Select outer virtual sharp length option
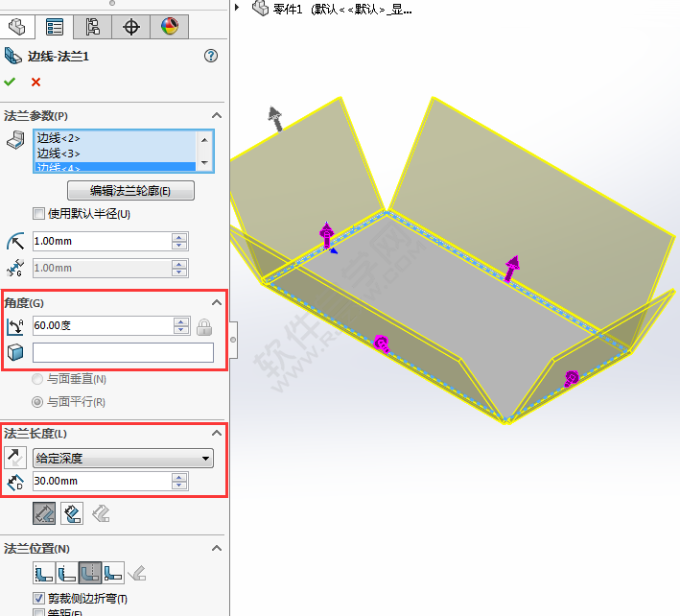This screenshot has width=680, height=616. pyautogui.click(x=44, y=513)
